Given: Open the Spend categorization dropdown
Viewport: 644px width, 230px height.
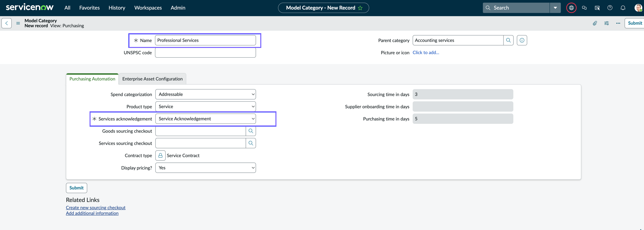Looking at the screenshot, I should 206,94.
